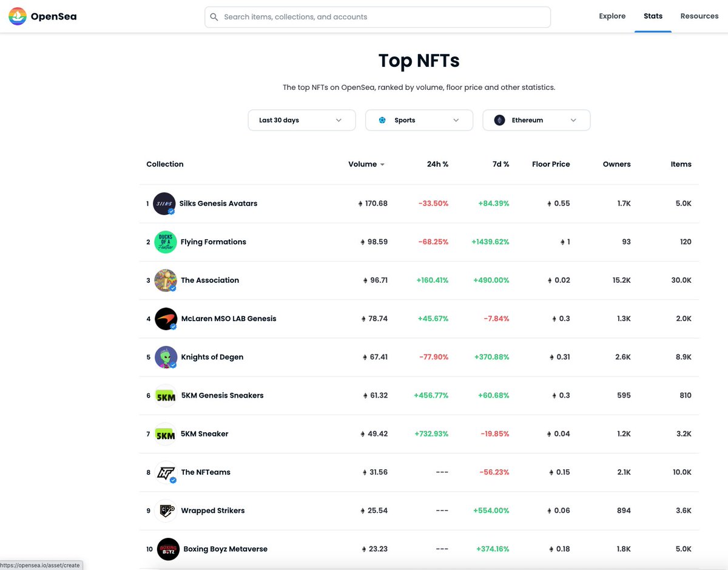728x570 pixels.
Task: Click the OpenSea logo icon
Action: tap(18, 16)
